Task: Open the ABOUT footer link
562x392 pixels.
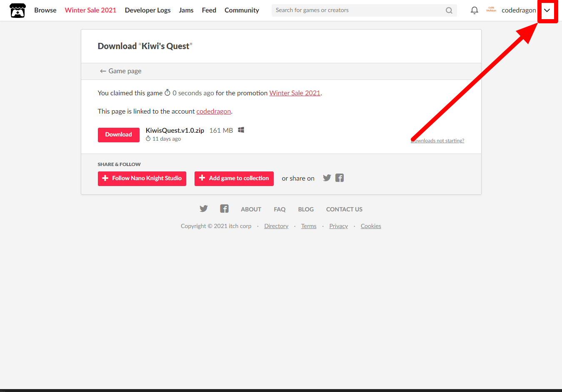Action: point(251,209)
